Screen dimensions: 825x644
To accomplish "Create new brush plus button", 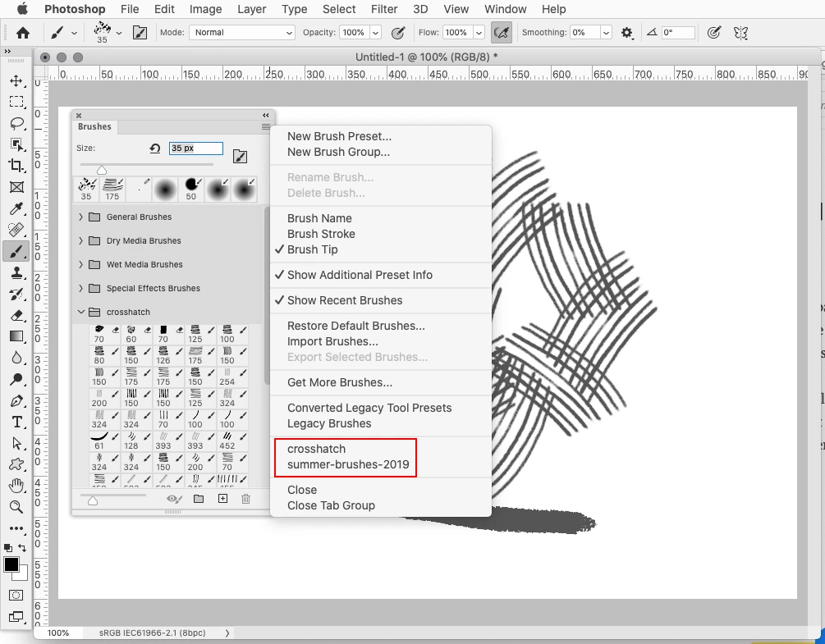I will [222, 499].
